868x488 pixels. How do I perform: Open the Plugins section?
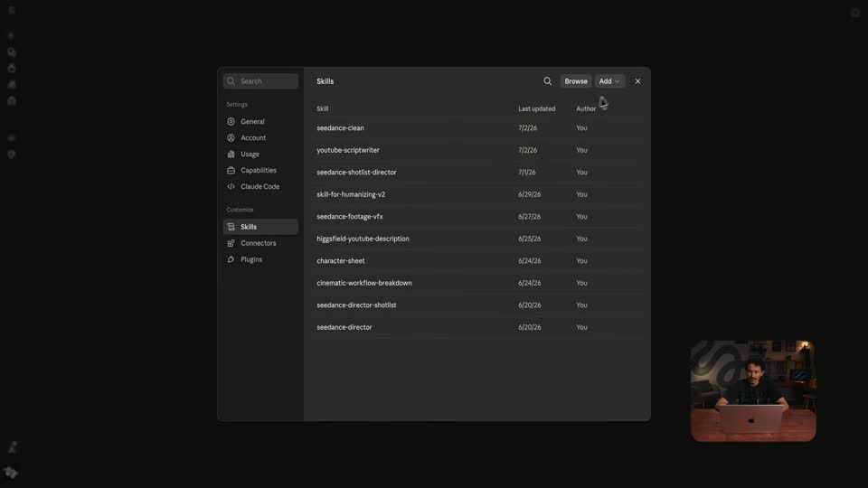(260, 259)
